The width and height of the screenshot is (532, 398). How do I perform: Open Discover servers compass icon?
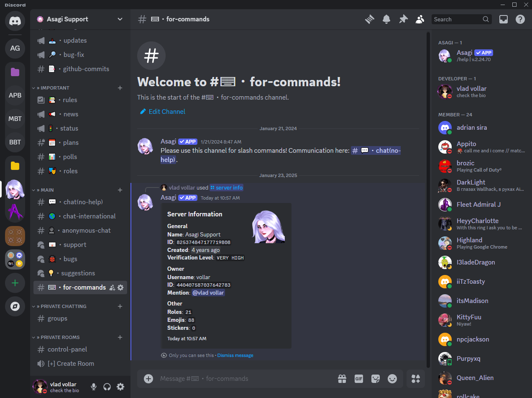[15, 306]
